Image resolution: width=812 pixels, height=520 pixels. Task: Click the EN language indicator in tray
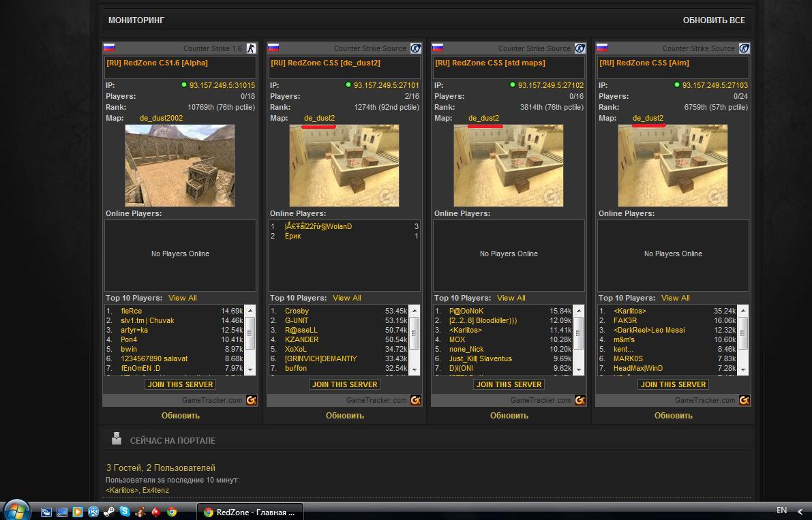tap(781, 510)
